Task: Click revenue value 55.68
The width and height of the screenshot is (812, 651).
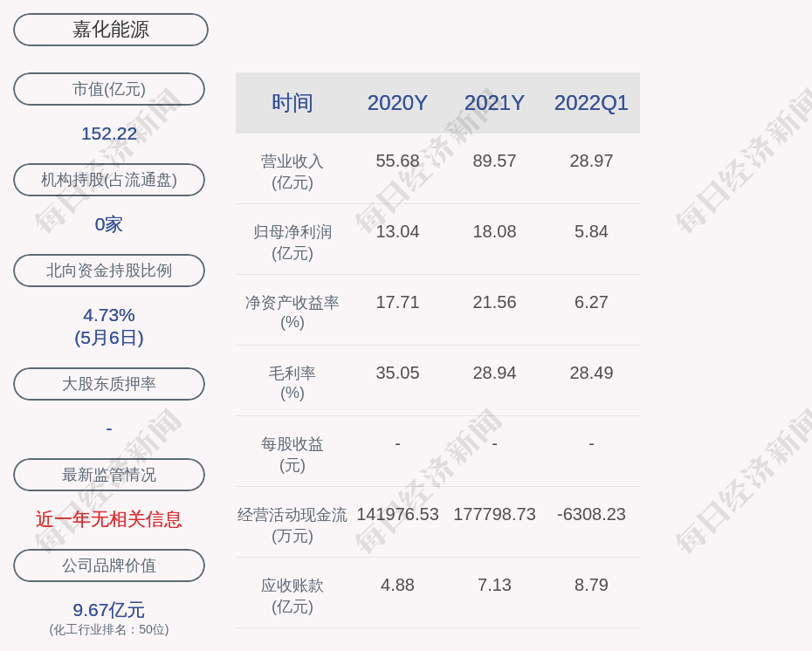Action: coord(398,161)
